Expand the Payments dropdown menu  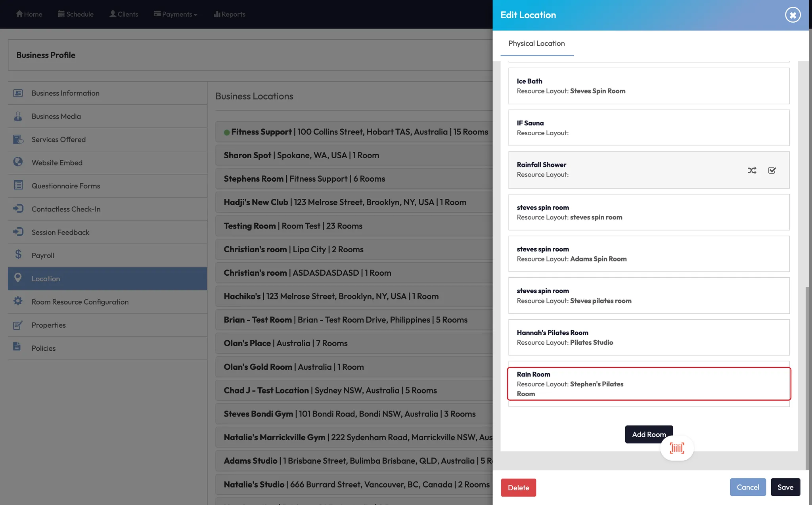[x=176, y=14]
